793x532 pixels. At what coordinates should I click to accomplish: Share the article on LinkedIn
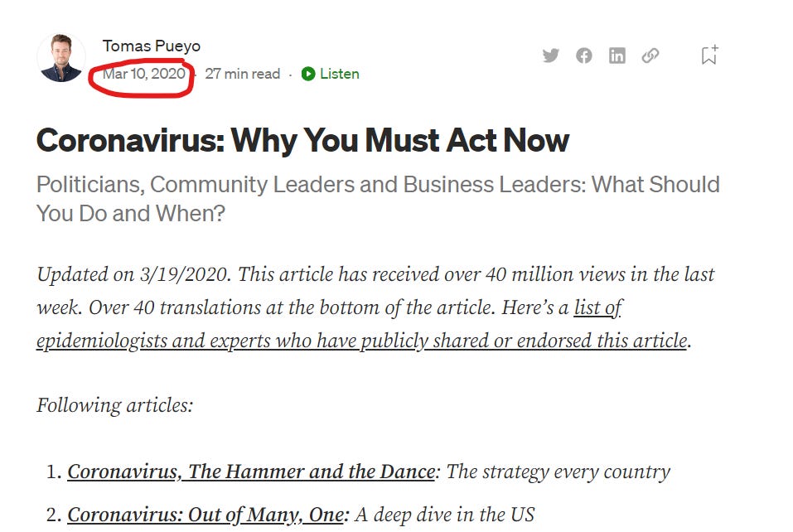617,56
